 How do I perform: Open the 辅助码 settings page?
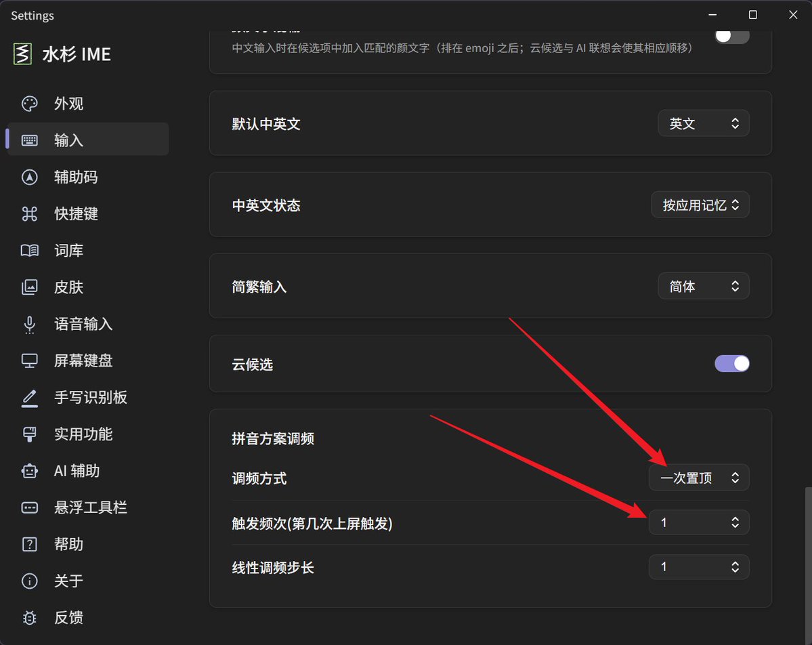87,178
